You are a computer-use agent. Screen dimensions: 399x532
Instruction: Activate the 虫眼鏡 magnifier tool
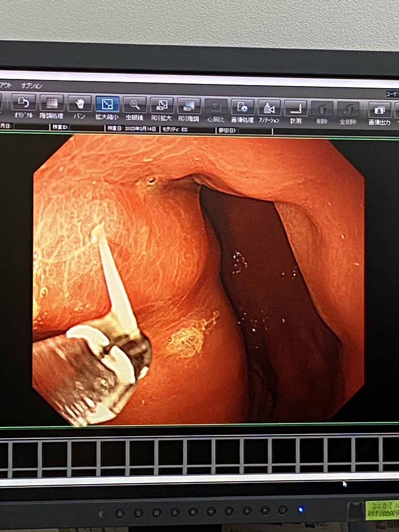[134, 106]
